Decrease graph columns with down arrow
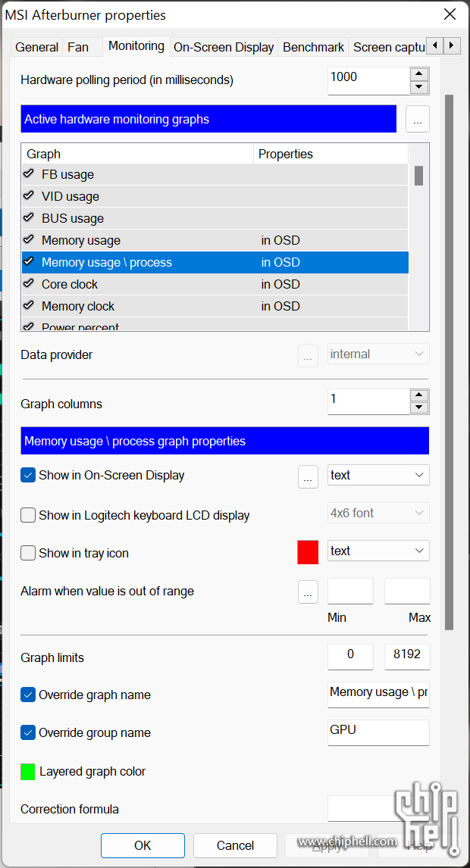Viewport: 470px width, 868px height. click(x=419, y=408)
